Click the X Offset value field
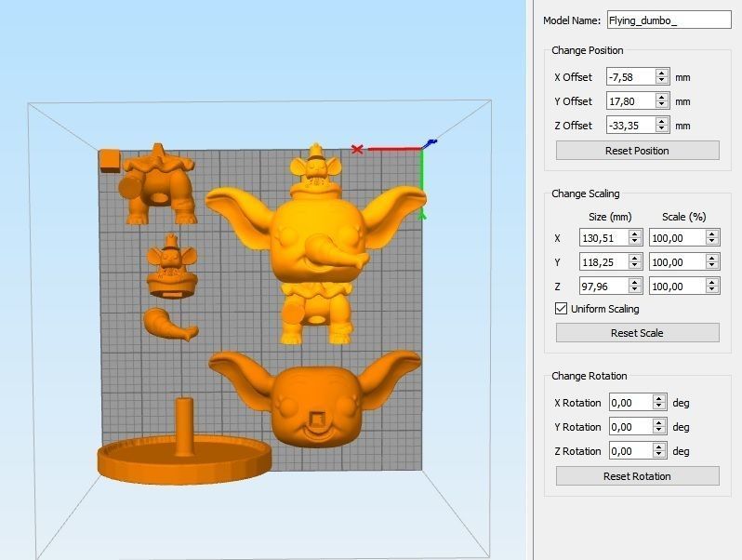The height and width of the screenshot is (560, 742). click(x=630, y=76)
